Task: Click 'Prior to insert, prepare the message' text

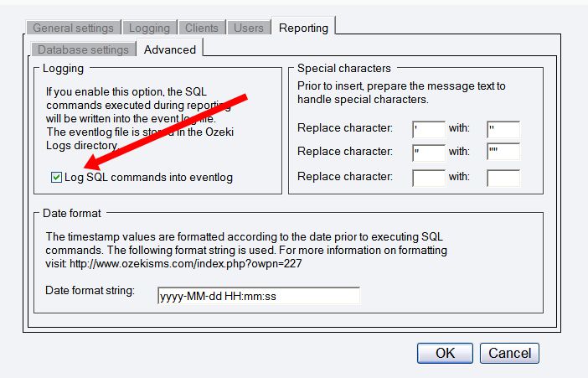Action: point(386,86)
